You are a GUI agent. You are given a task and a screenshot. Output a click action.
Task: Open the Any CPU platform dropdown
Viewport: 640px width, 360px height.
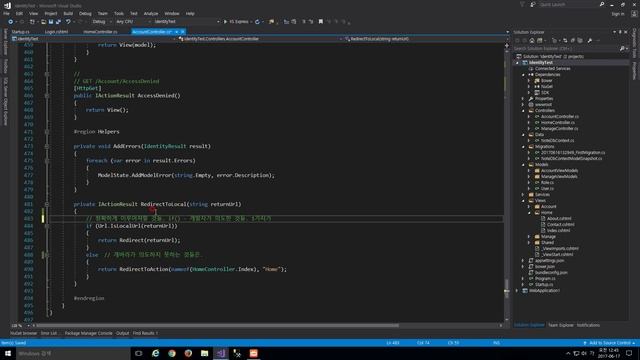pos(133,22)
